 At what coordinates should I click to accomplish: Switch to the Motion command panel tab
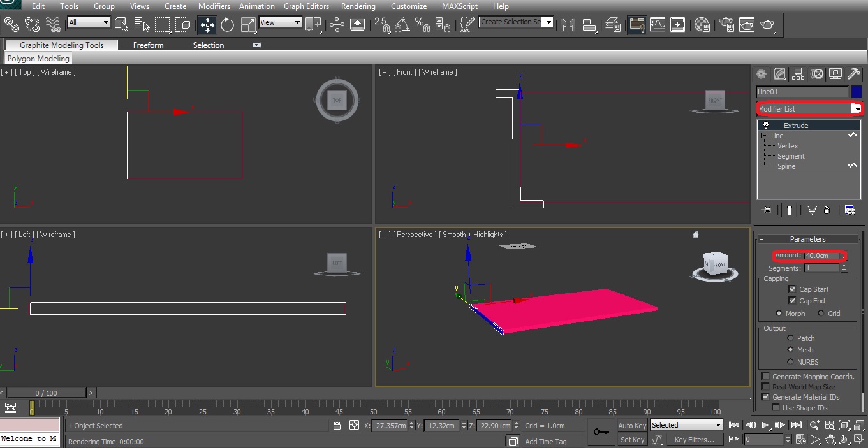817,74
